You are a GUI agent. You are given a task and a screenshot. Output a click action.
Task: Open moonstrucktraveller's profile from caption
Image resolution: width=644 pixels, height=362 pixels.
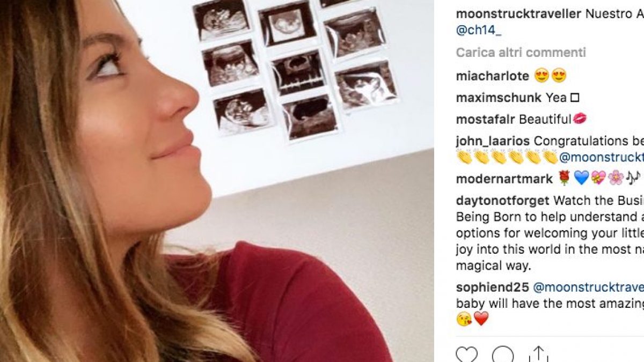pos(518,14)
